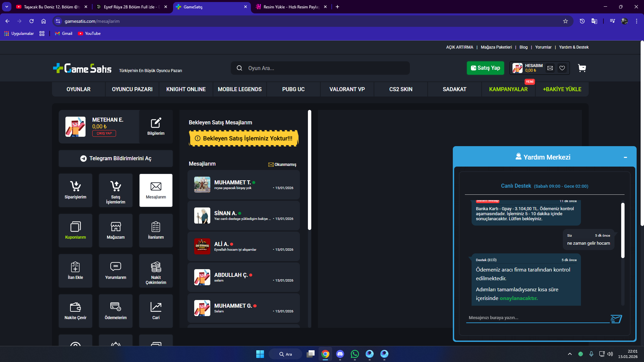Open the header envelope messages icon
The image size is (644, 362).
pos(550,68)
